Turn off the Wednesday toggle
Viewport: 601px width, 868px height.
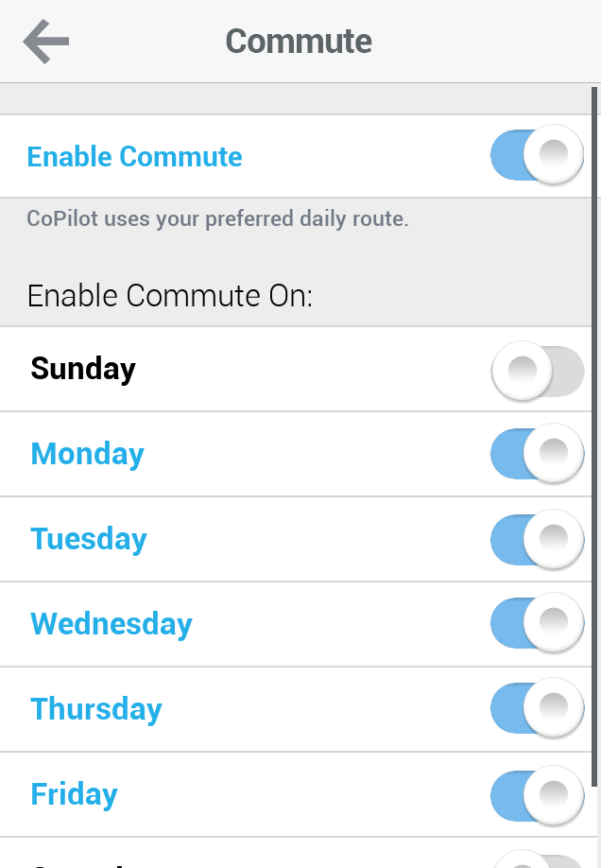click(x=537, y=624)
